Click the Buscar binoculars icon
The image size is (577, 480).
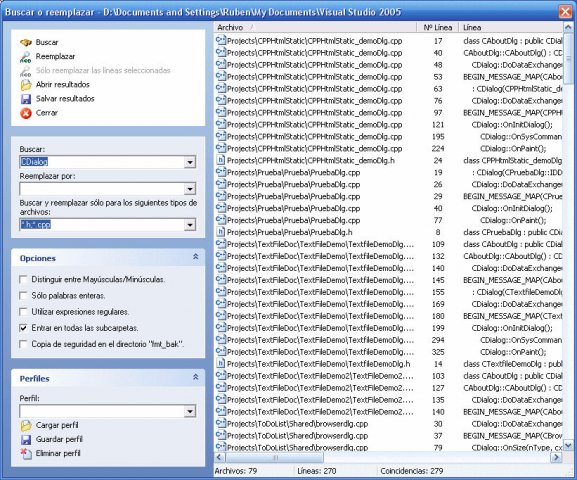[x=26, y=43]
